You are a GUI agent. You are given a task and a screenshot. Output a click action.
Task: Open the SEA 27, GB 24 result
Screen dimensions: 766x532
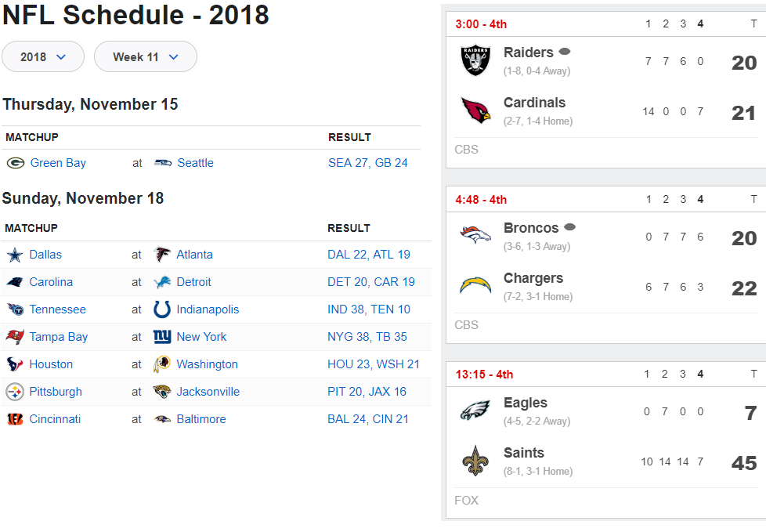[x=368, y=163]
